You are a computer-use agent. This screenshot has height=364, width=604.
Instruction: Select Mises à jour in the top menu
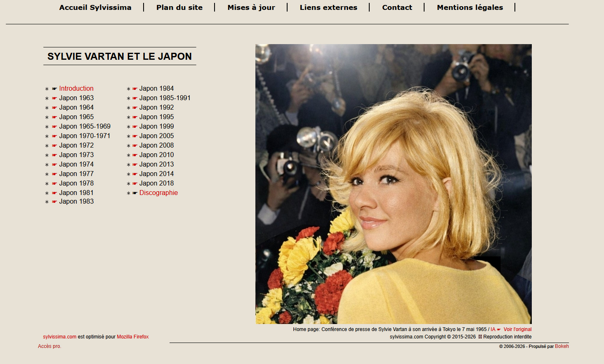251,7
